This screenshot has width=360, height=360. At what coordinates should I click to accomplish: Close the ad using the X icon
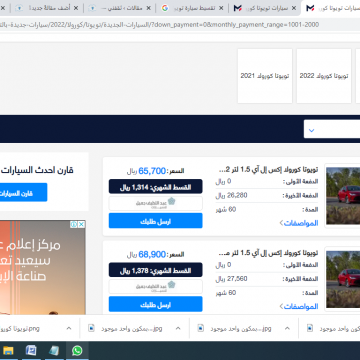click(81, 225)
